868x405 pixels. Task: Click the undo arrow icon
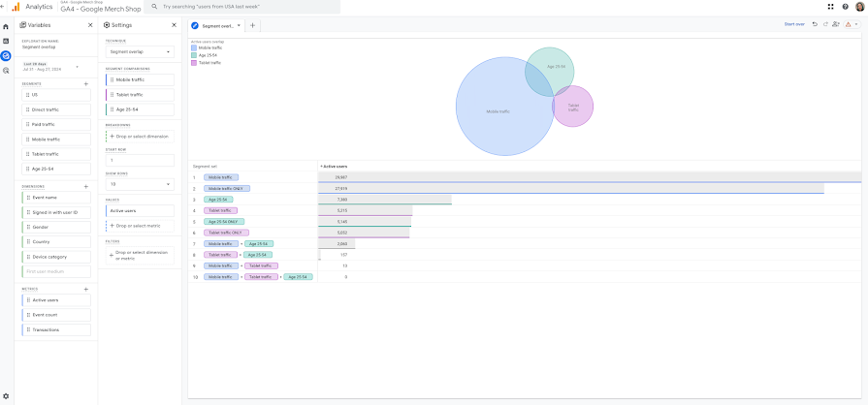coord(815,24)
